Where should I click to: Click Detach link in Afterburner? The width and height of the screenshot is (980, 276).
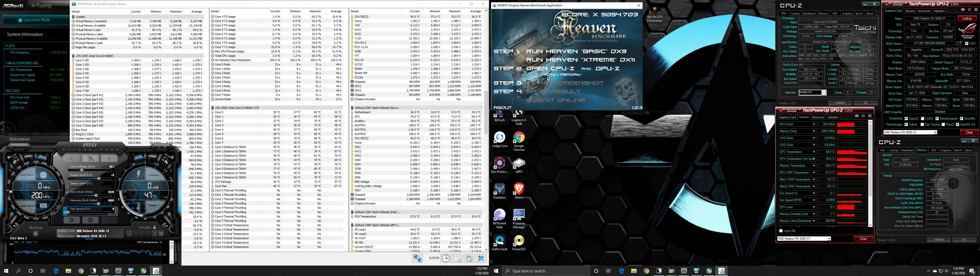(89, 239)
